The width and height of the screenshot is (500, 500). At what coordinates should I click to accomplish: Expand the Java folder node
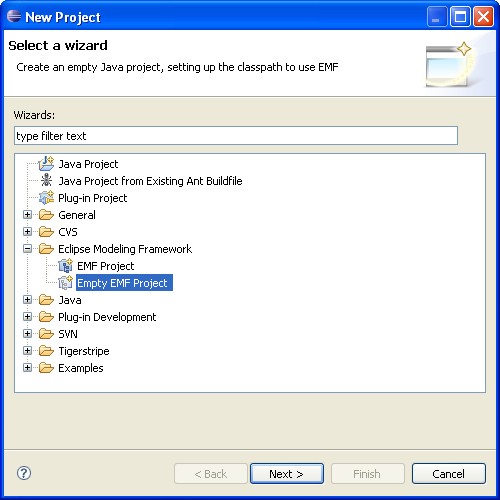[28, 300]
